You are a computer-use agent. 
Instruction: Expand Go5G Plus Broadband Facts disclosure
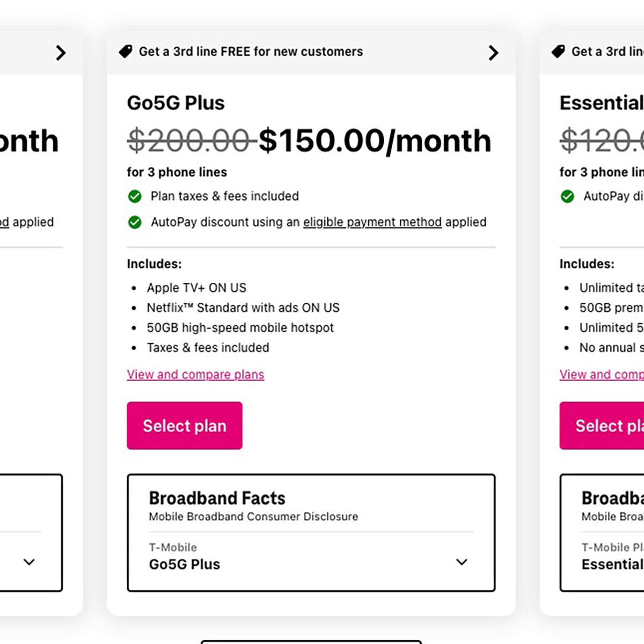(462, 562)
